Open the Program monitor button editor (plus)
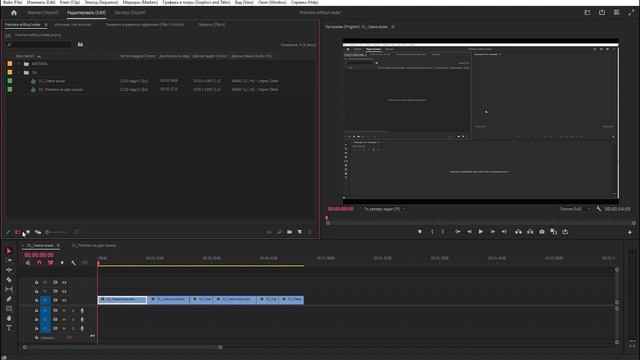The width and height of the screenshot is (640, 360). point(630,232)
